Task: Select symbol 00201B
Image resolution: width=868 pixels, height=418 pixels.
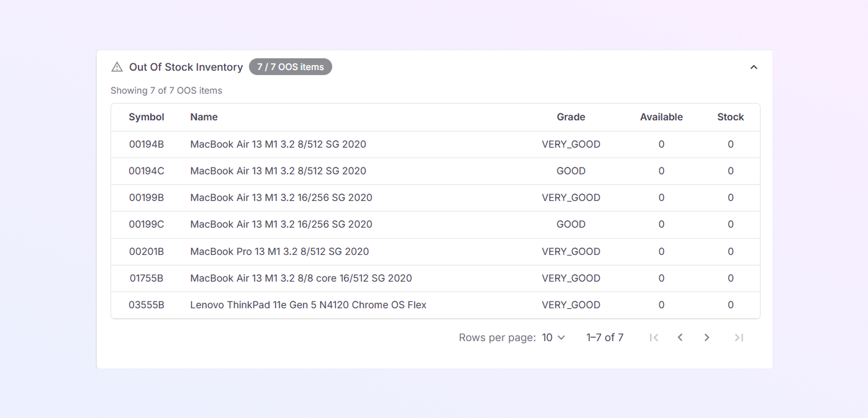Action: coord(147,252)
